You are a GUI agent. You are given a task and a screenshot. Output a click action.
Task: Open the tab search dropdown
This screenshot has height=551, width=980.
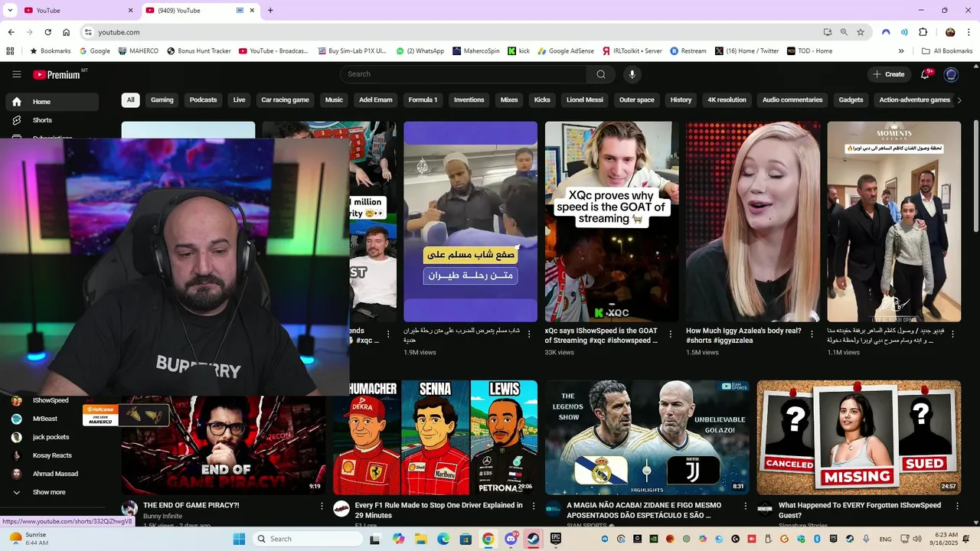10,10
